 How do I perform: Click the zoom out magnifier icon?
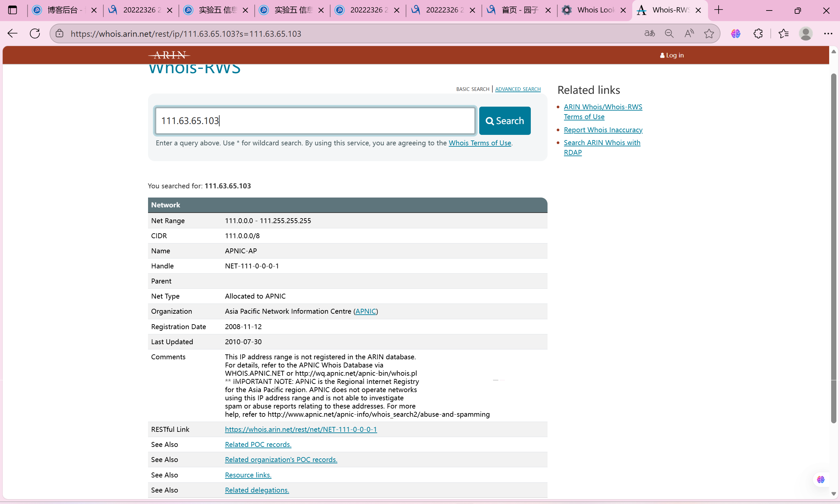669,33
